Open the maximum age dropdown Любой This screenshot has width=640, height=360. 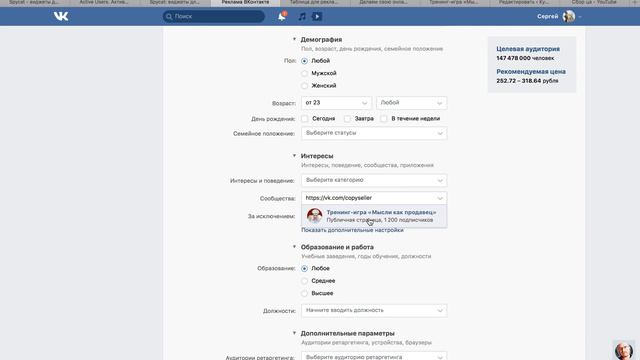pyautogui.click(x=411, y=103)
